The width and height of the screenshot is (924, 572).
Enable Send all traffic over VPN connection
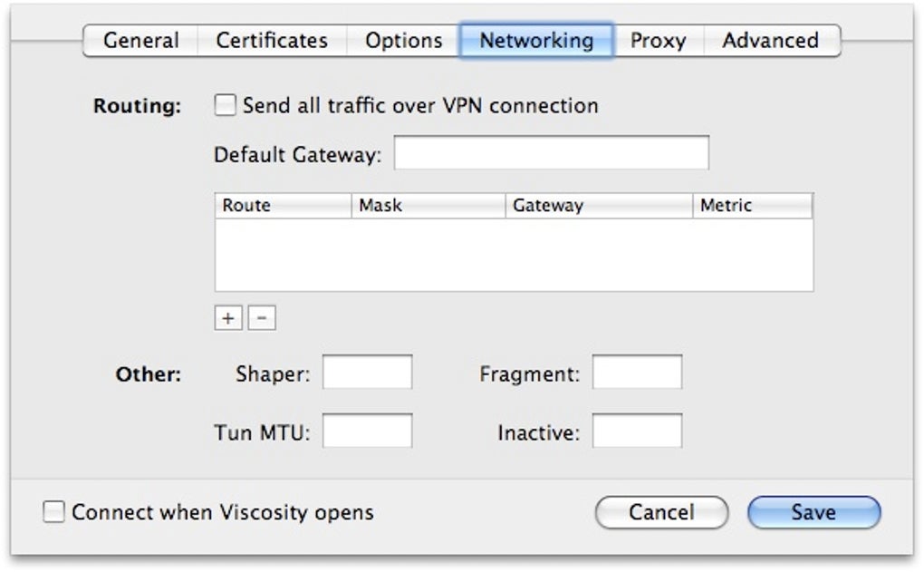(226, 106)
